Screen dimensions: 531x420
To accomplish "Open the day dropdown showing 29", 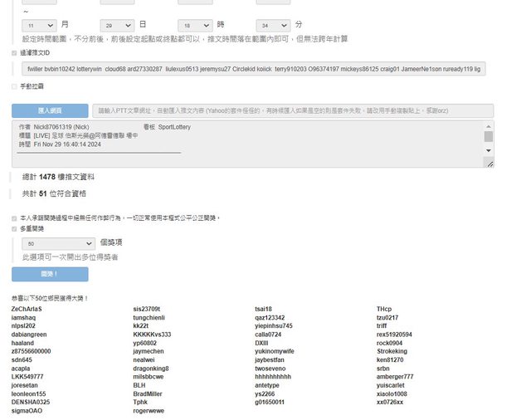I will (x=116, y=26).
